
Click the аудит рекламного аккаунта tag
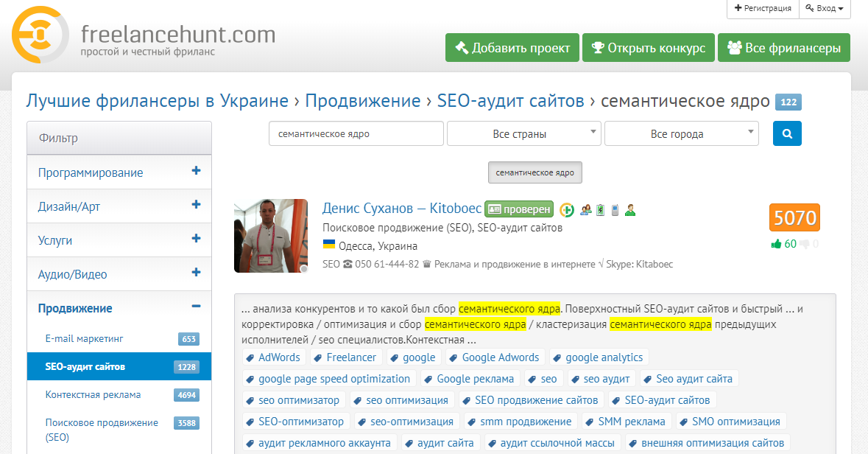[319, 443]
